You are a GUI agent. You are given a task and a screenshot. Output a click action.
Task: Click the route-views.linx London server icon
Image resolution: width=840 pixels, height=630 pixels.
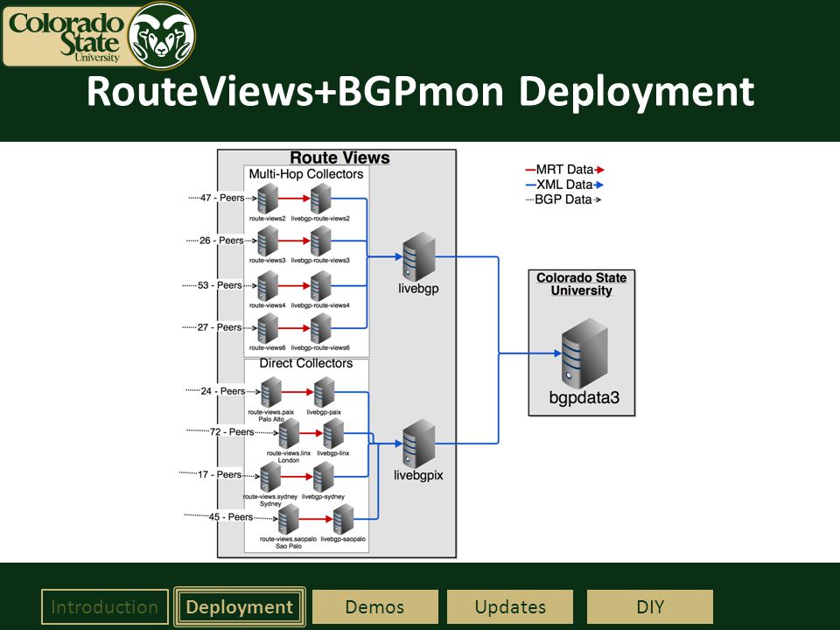click(x=290, y=433)
